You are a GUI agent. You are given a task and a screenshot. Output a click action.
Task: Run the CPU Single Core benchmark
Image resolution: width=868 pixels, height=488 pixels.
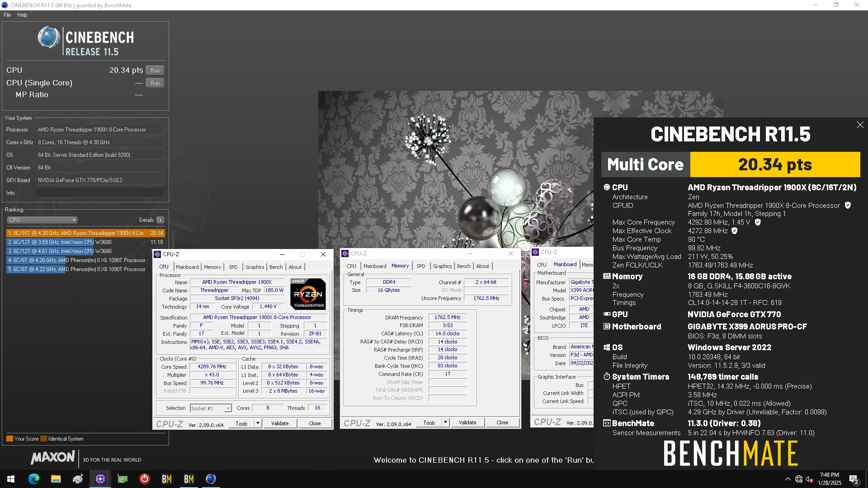tap(155, 83)
